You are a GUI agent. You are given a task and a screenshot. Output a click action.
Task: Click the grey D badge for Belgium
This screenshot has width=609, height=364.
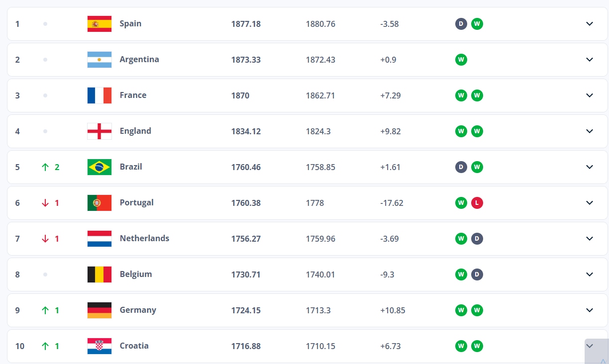tap(477, 274)
